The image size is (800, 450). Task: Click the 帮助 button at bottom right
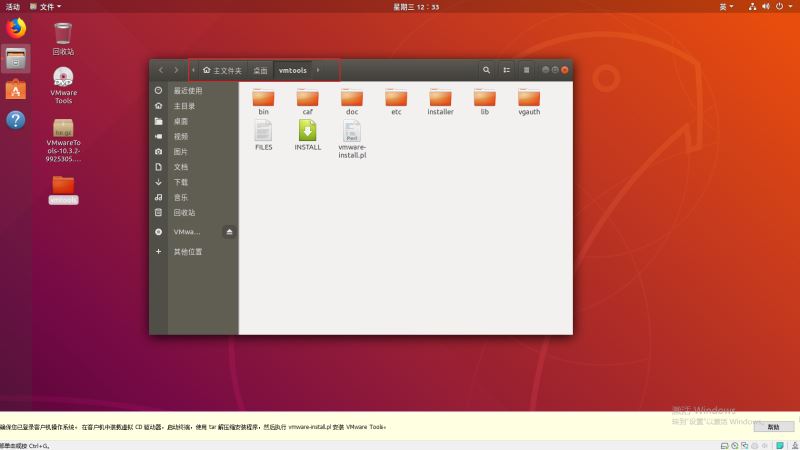[773, 427]
